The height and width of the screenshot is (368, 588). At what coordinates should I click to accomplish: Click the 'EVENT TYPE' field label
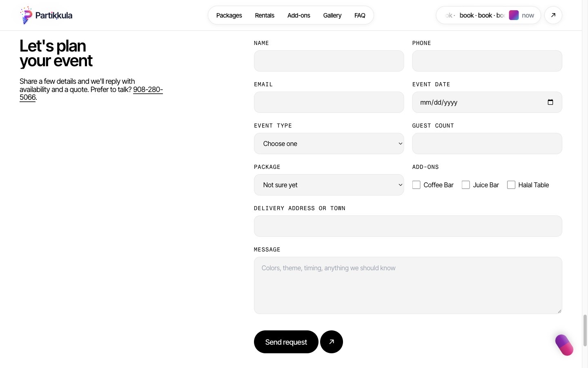(x=273, y=126)
